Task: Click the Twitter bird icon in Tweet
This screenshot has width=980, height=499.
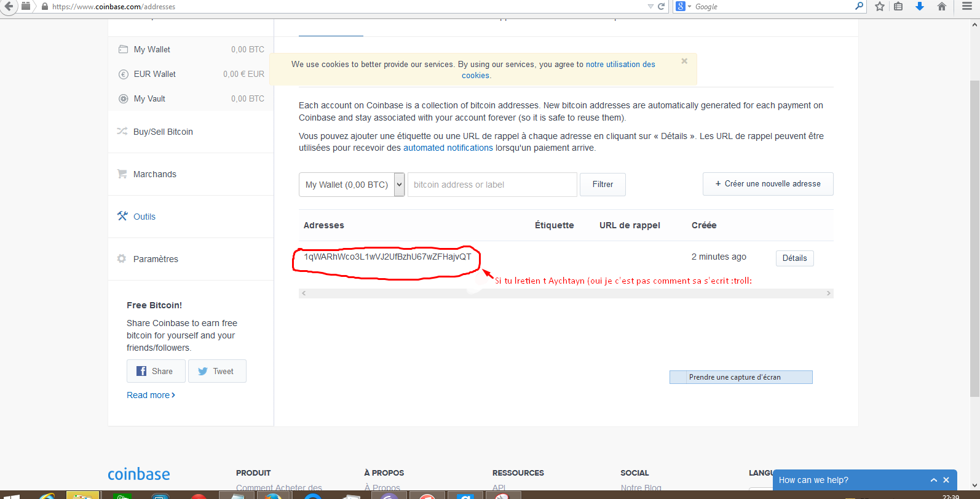Action: click(203, 371)
